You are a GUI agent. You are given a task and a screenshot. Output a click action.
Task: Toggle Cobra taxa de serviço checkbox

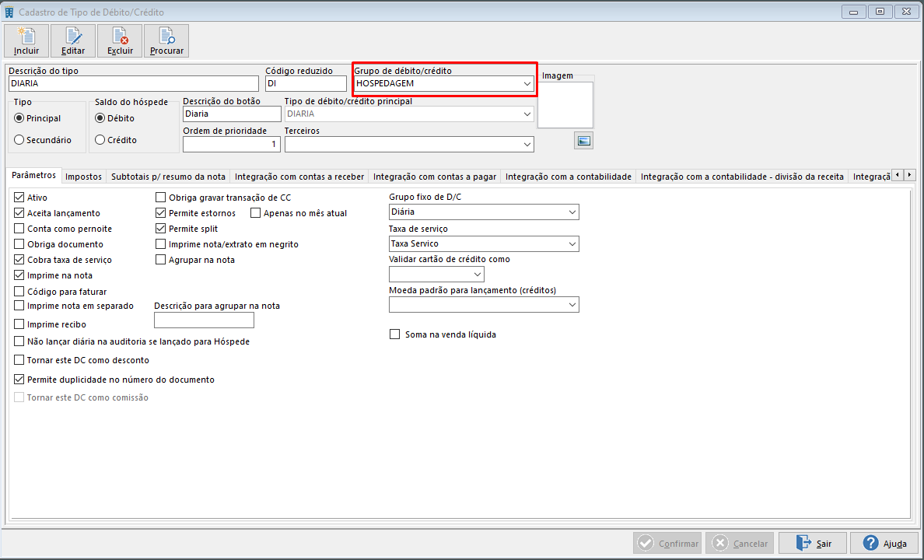click(x=19, y=259)
